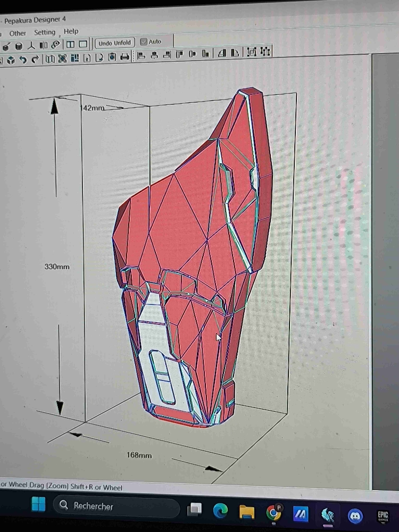Image resolution: width=399 pixels, height=532 pixels.
Task: Click the redo arrow icon
Action: pos(35,59)
